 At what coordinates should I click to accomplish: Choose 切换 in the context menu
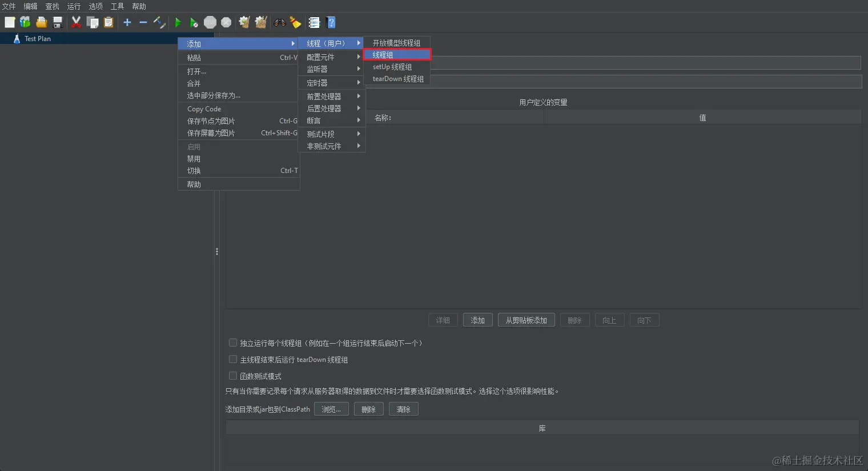[239, 171]
